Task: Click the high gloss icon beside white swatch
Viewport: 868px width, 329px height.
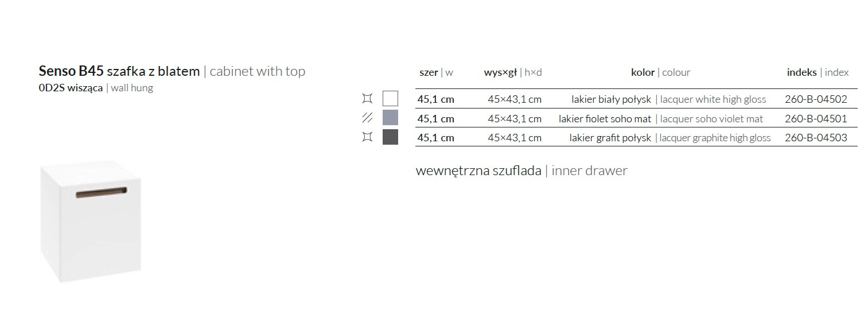Action: [x=367, y=99]
